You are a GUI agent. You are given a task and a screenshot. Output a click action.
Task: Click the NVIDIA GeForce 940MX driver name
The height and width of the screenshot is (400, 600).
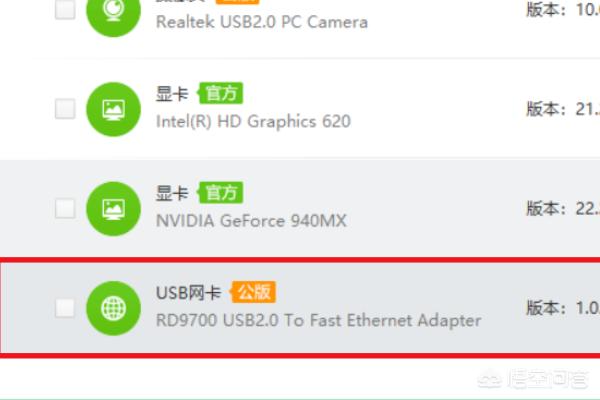click(251, 221)
